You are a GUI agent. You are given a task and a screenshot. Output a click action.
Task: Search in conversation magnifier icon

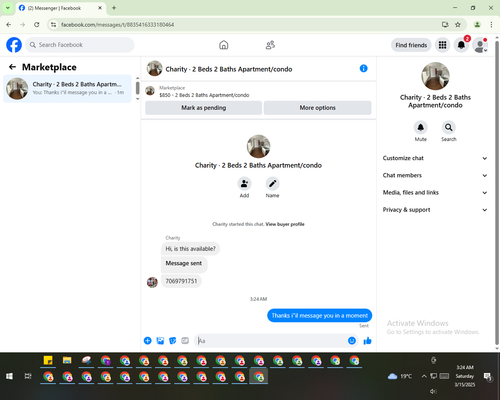tap(449, 127)
